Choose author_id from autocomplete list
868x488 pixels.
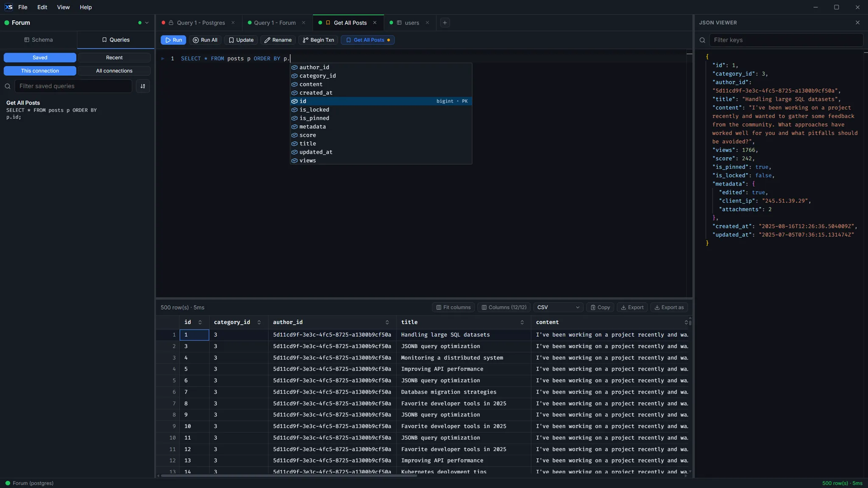tap(381, 67)
